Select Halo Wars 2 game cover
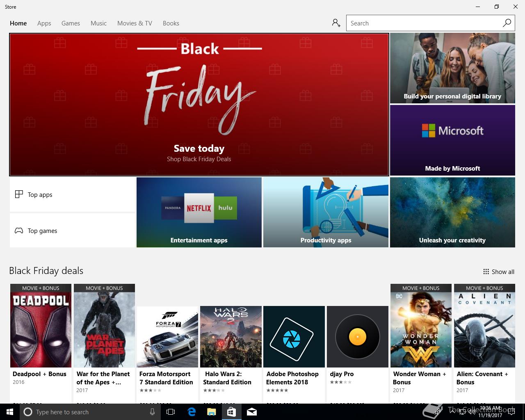 point(231,337)
